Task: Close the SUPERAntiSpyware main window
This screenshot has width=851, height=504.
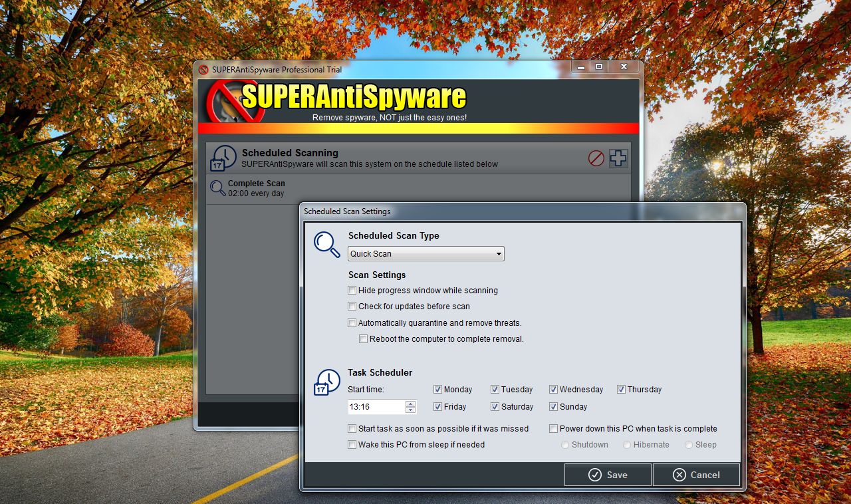Action: pyautogui.click(x=624, y=67)
